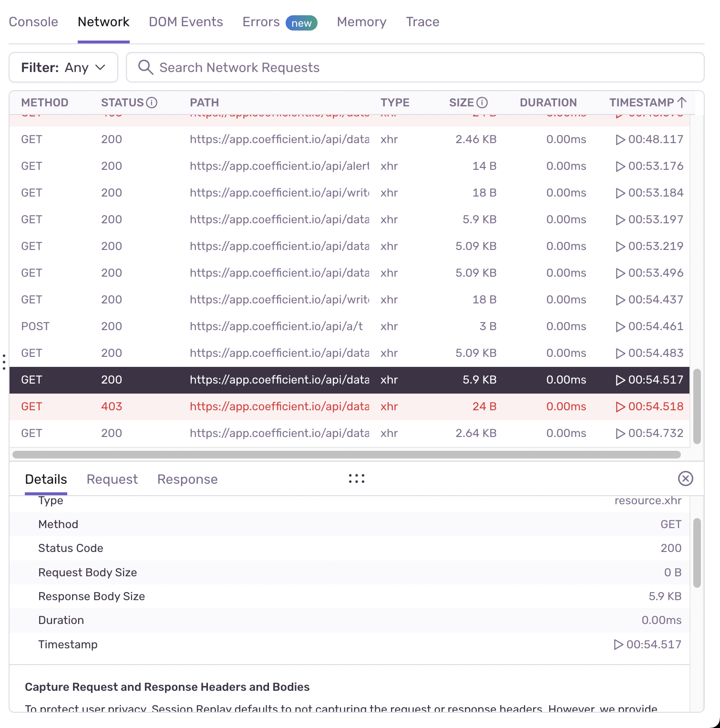The width and height of the screenshot is (720, 728).
Task: Open the DOM Events tab
Action: pyautogui.click(x=185, y=21)
